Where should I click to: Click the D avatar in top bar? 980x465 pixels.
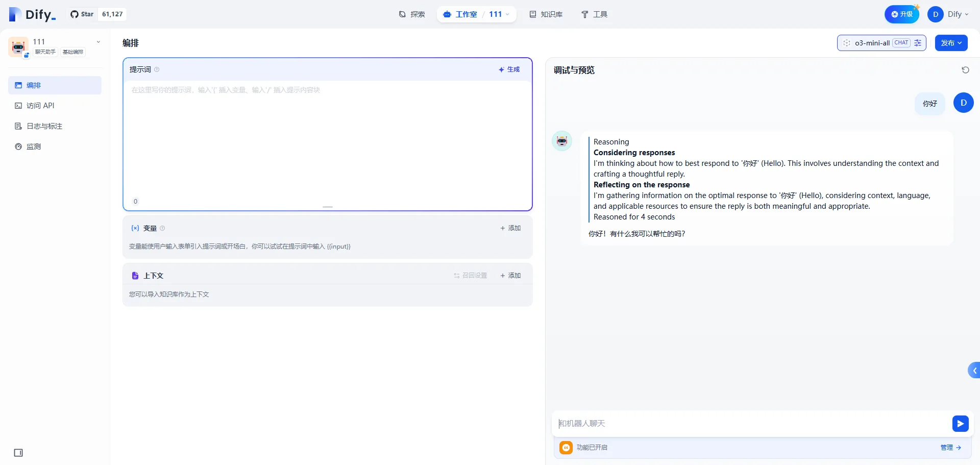936,14
